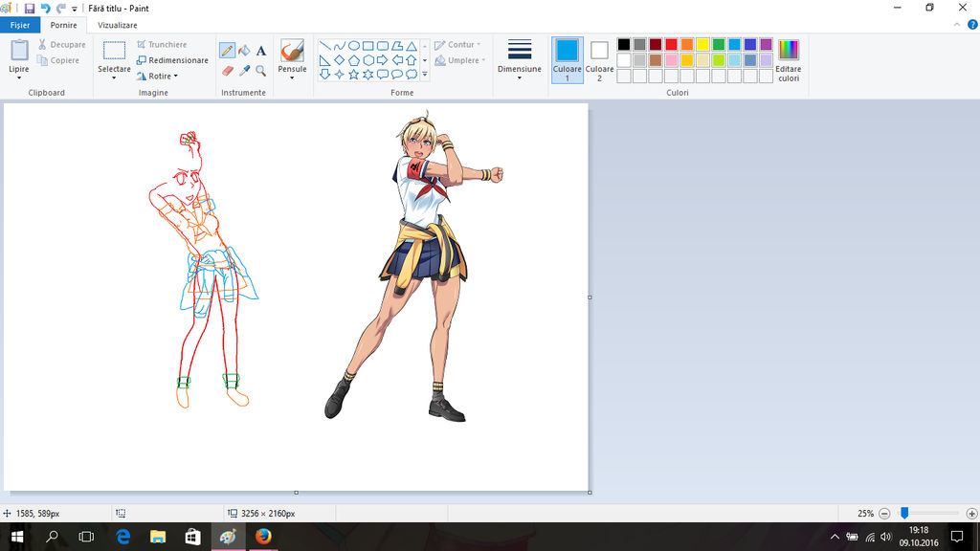Switch to Pornire tab

pyautogui.click(x=64, y=25)
